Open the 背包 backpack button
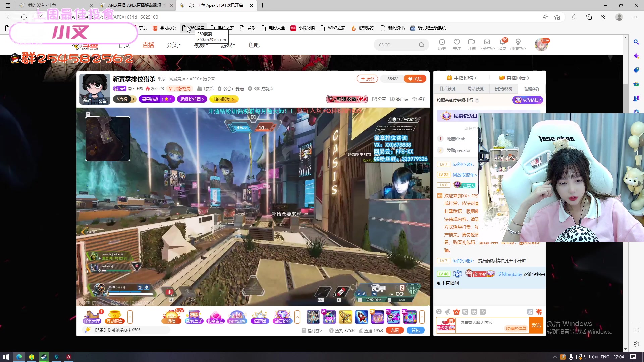This screenshot has height=362, width=644. [x=416, y=330]
